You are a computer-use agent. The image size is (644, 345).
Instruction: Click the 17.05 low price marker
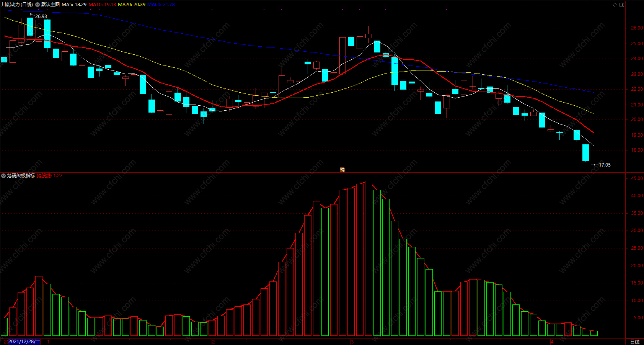point(605,165)
